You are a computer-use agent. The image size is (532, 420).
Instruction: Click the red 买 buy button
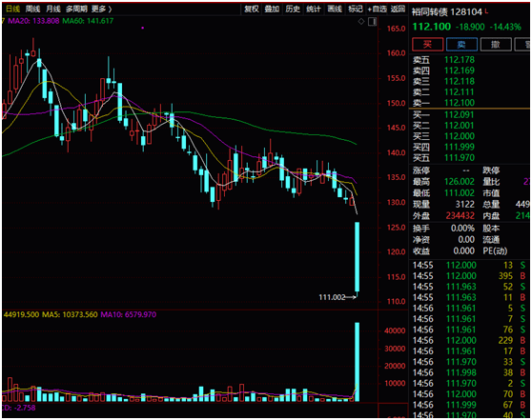pos(427,45)
